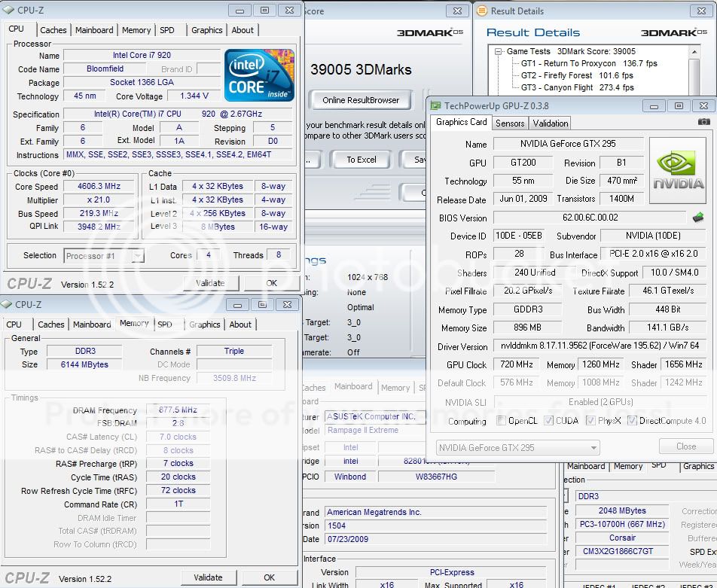This screenshot has width=717, height=588.
Task: Click the Close button in GPU-Z
Action: tap(686, 446)
